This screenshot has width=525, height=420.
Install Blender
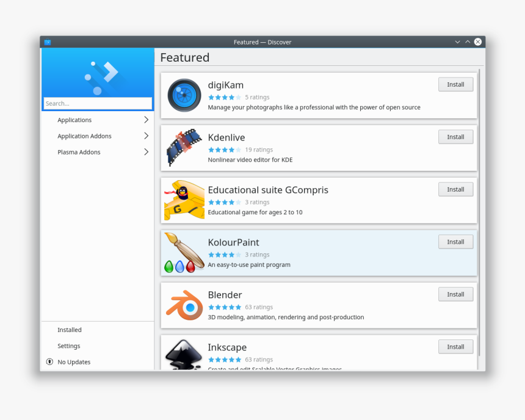point(455,294)
